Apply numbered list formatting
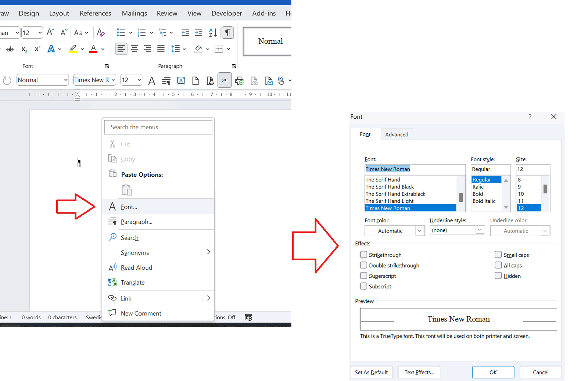Viewport: 588px width, 381px height. pos(141,33)
